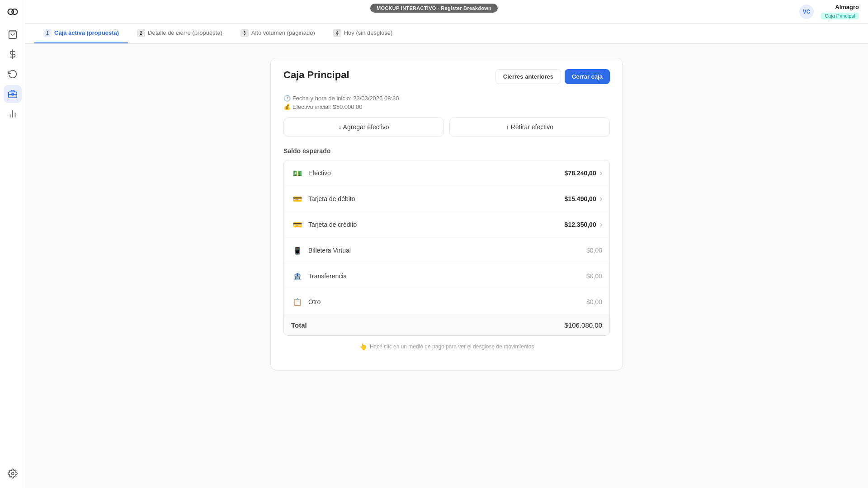Click the Efectivo inicial $50.000,00 line
This screenshot has width=868, height=488.
[x=323, y=107]
